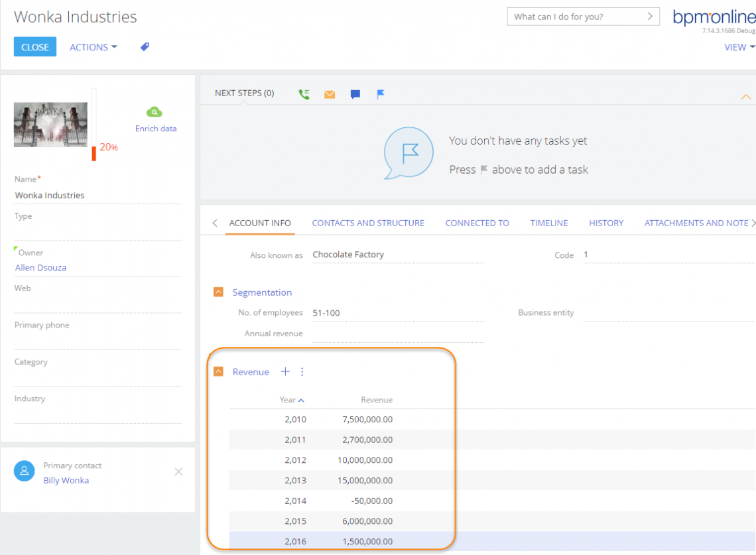This screenshot has height=555, width=756.
Task: Click the Enrich data link
Action: click(156, 129)
